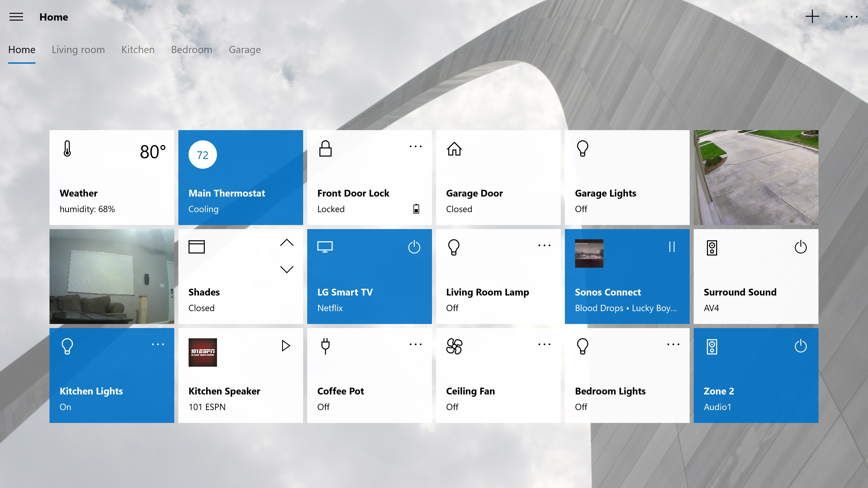Open the hamburger navigation menu
Screen dimensions: 868x488
[16, 17]
